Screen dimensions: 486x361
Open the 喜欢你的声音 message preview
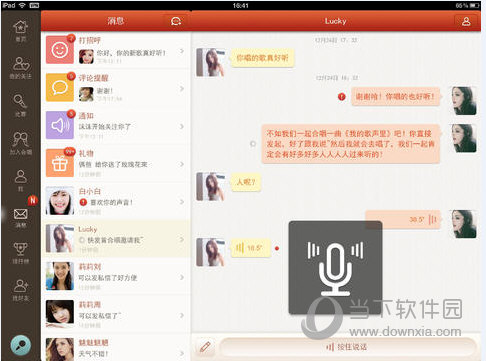pyautogui.click(x=112, y=202)
